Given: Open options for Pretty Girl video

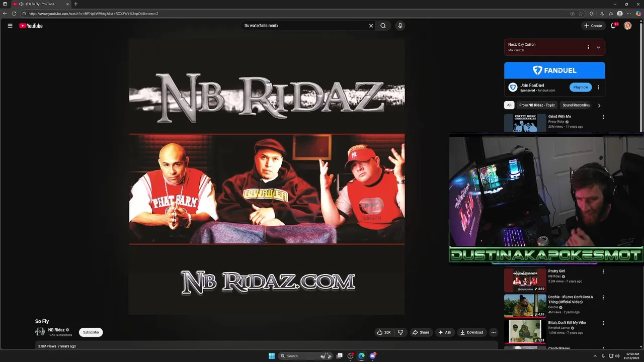Looking at the screenshot, I should 603,271.
